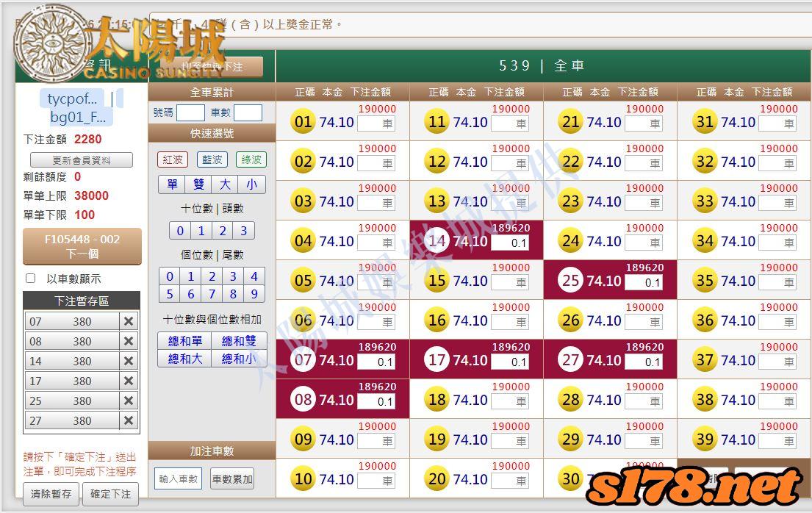This screenshot has height=513, width=812.
Task: Choose units digit 9 under 個位數
Action: [x=254, y=294]
